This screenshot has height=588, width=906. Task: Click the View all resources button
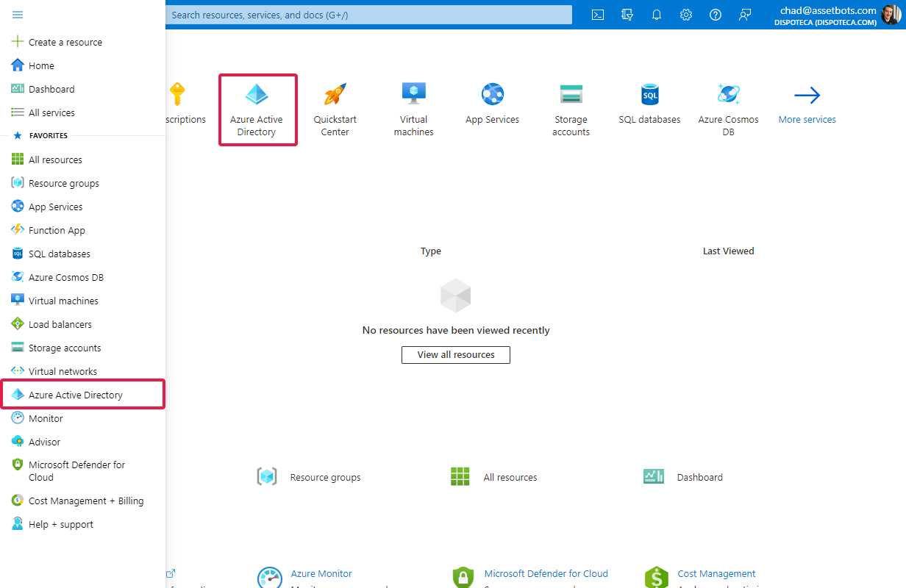pos(456,354)
